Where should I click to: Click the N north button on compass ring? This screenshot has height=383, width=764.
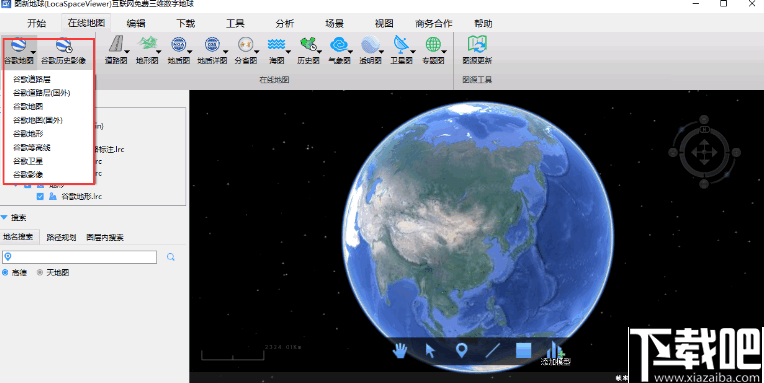click(704, 130)
